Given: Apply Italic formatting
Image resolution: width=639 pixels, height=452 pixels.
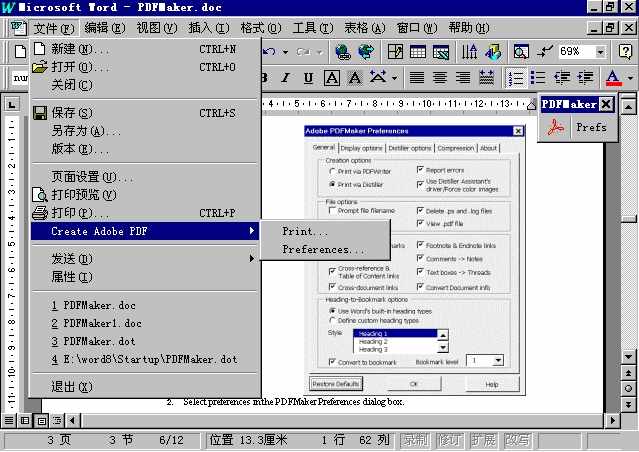Looking at the screenshot, I should click(286, 77).
